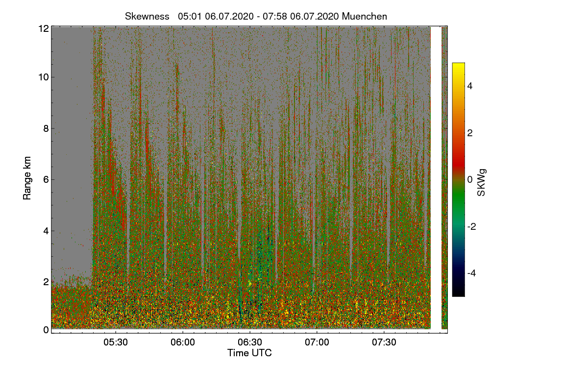Click the 10 km range tick label
Image resolution: width=588 pixels, height=392 pixels.
click(x=43, y=77)
